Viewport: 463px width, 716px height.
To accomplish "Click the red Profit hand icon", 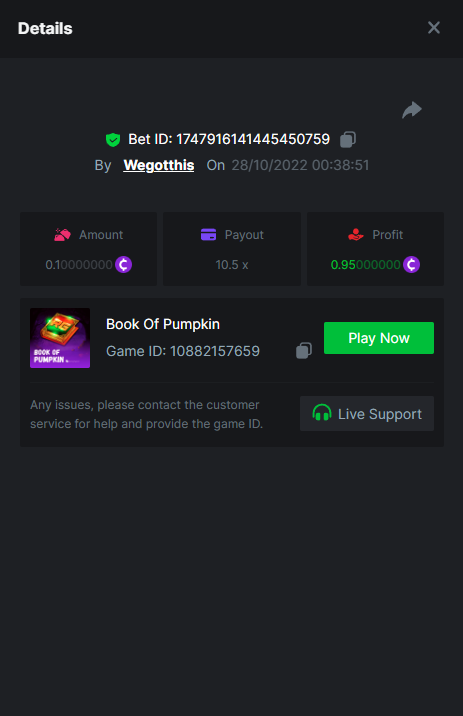I will pos(356,235).
